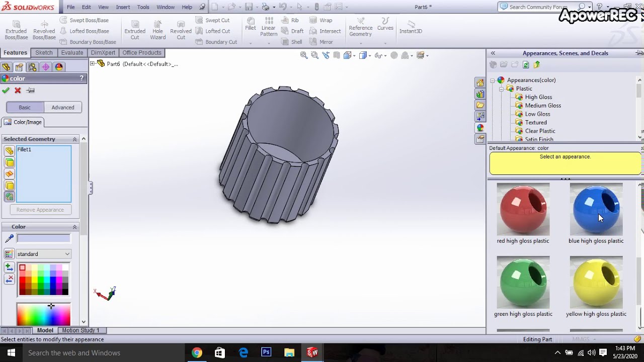The height and width of the screenshot is (362, 644).
Task: Pick a color from the rainbow spectrum
Action: [44, 314]
